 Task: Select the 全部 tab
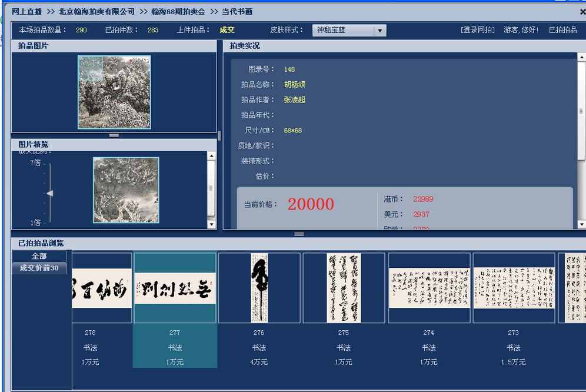click(x=39, y=256)
